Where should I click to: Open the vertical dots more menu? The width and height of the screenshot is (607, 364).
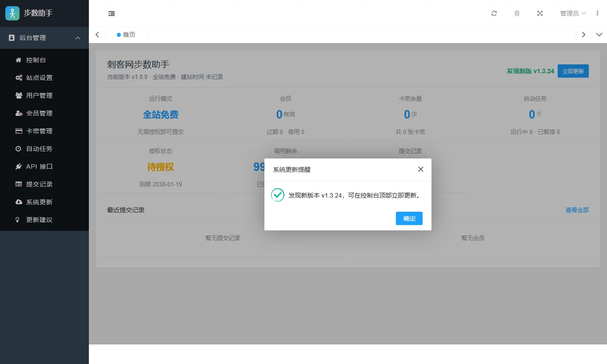point(597,13)
